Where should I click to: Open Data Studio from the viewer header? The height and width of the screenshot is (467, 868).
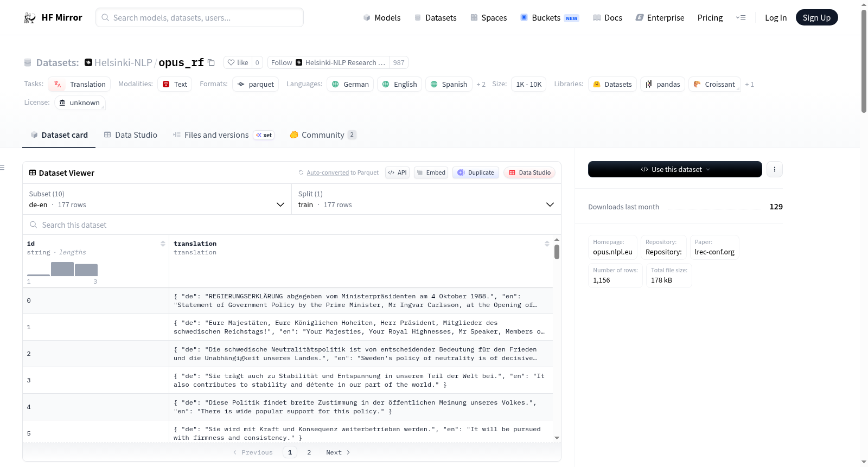click(x=529, y=172)
